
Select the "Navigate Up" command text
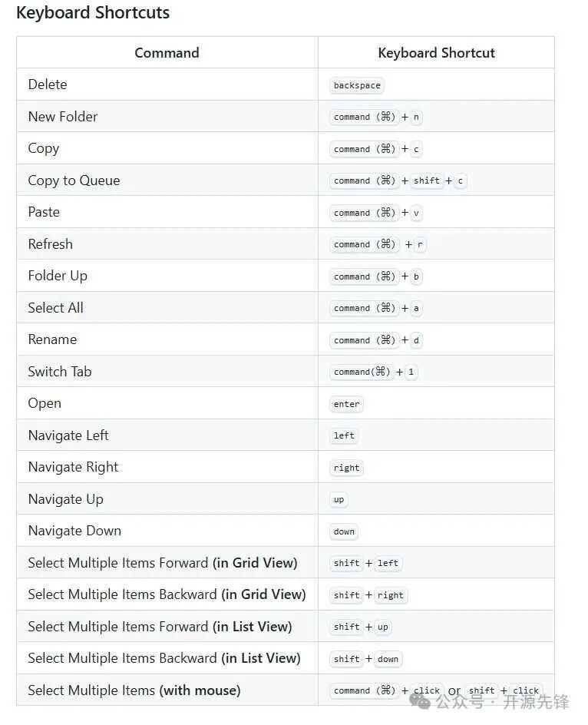[x=66, y=499]
